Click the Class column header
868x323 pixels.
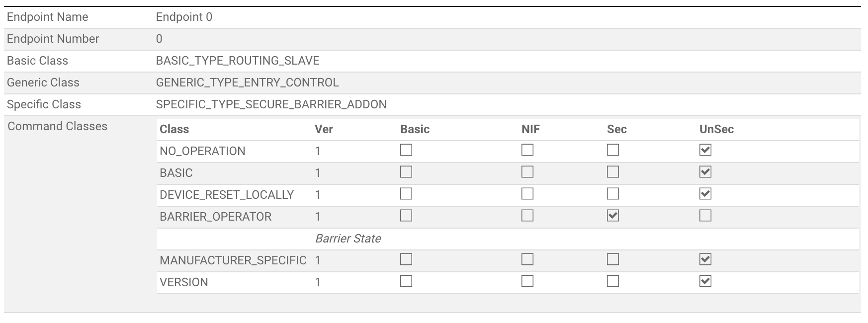pyautogui.click(x=174, y=129)
